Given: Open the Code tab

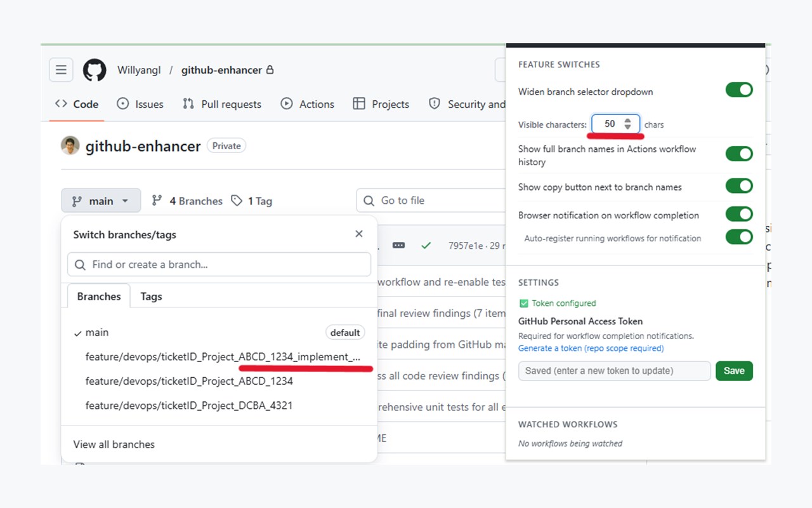Looking at the screenshot, I should [77, 104].
